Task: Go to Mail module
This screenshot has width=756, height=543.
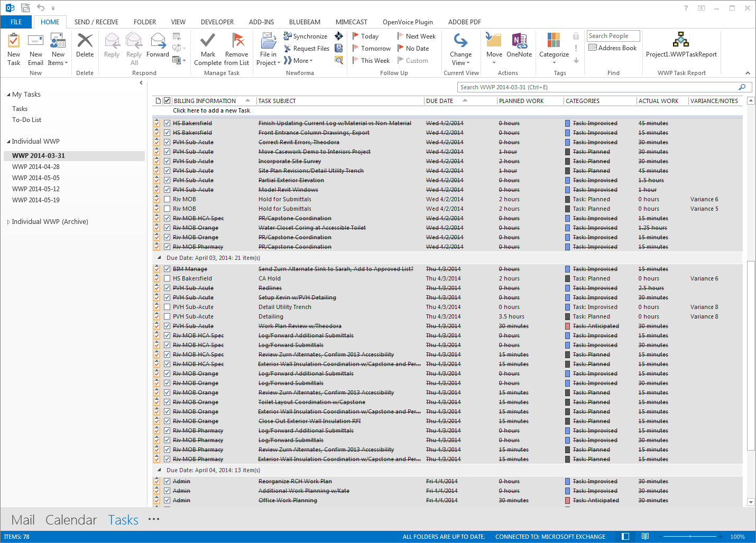Action: pos(23,520)
